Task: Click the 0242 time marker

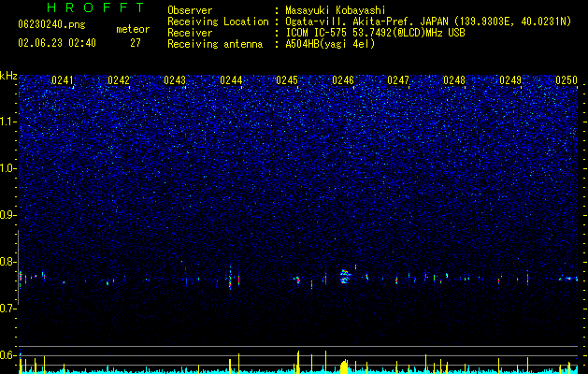Action: [119, 80]
